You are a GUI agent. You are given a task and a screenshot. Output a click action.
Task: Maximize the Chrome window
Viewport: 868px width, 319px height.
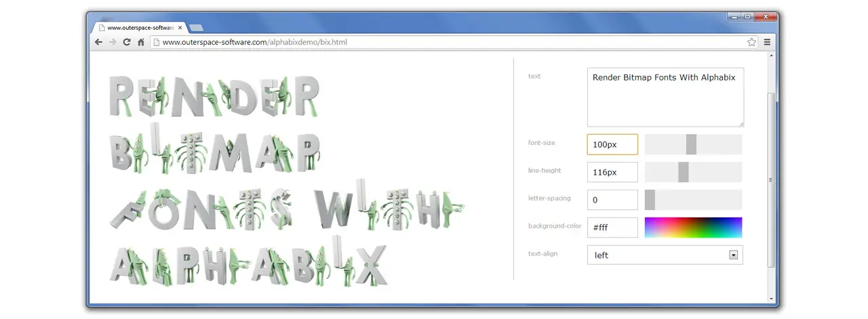pos(747,16)
